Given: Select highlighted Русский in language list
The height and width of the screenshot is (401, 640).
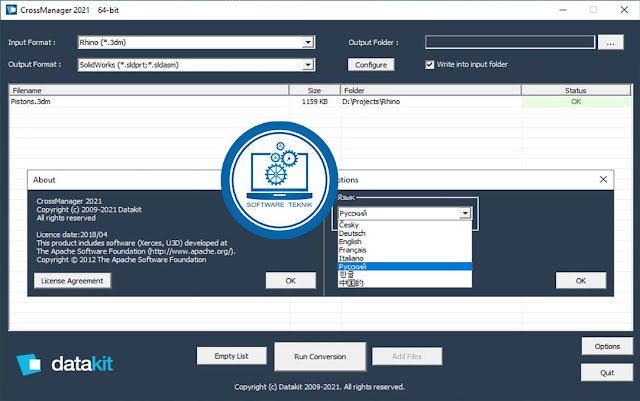Looking at the screenshot, I should (405, 266).
